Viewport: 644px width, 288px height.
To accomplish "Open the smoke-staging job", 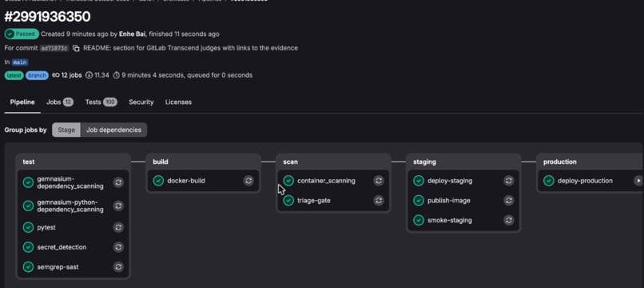I will point(450,220).
